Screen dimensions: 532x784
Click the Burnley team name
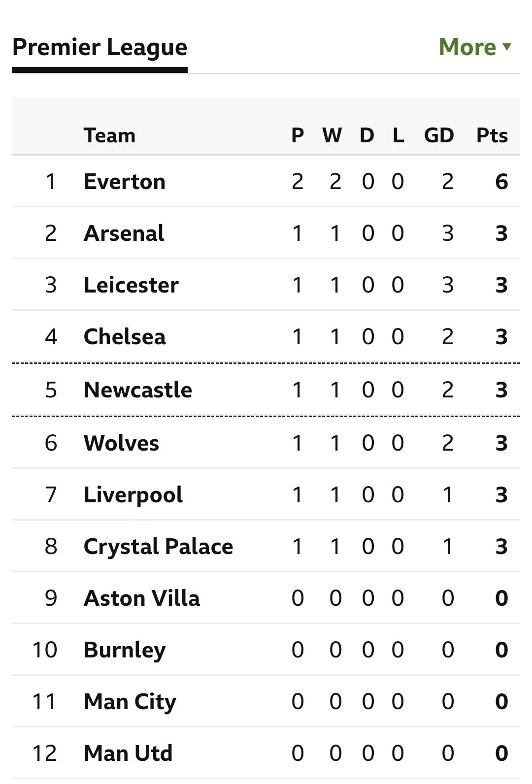pyautogui.click(x=125, y=650)
